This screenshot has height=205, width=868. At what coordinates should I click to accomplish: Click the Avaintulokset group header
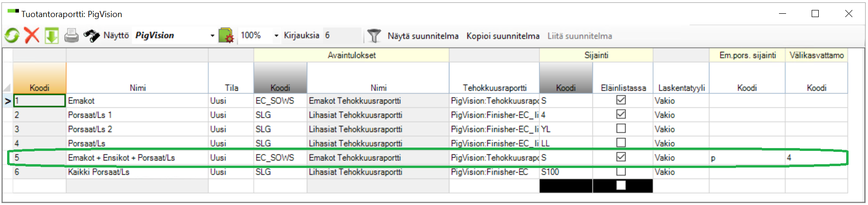click(x=351, y=55)
